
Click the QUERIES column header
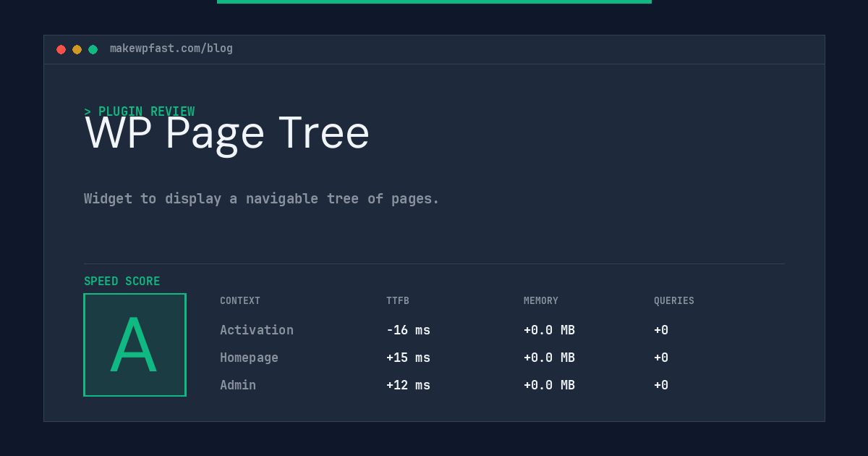point(674,301)
